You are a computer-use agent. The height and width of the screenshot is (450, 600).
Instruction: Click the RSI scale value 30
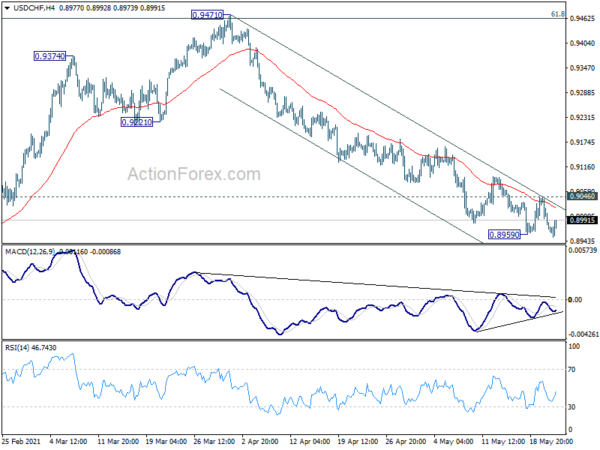[x=572, y=407]
